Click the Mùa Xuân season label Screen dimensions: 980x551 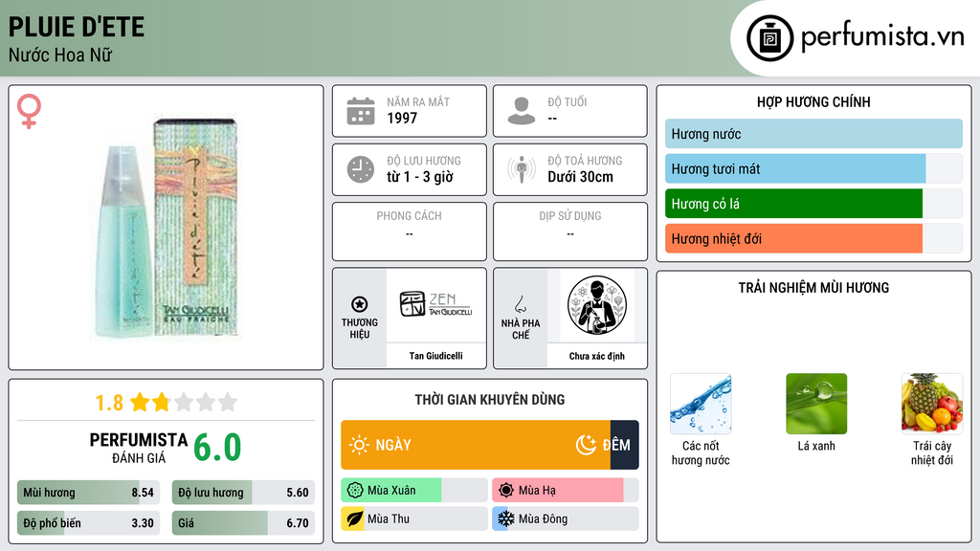391,491
